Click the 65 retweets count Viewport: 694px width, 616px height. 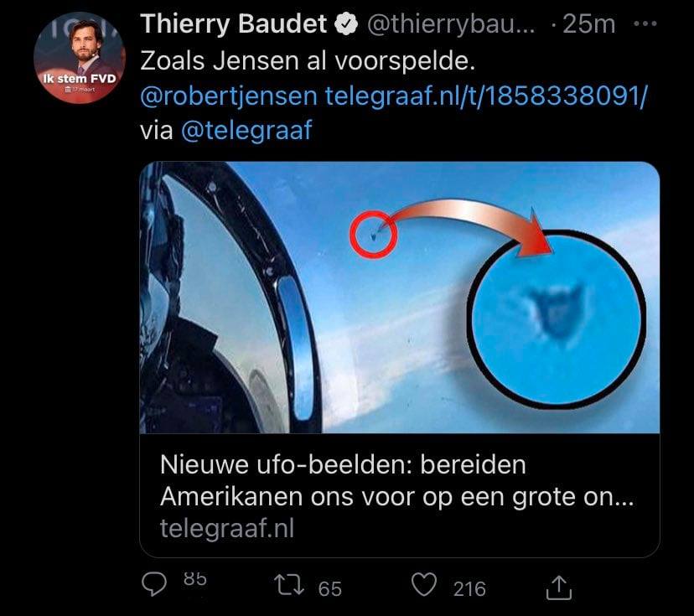click(x=330, y=589)
